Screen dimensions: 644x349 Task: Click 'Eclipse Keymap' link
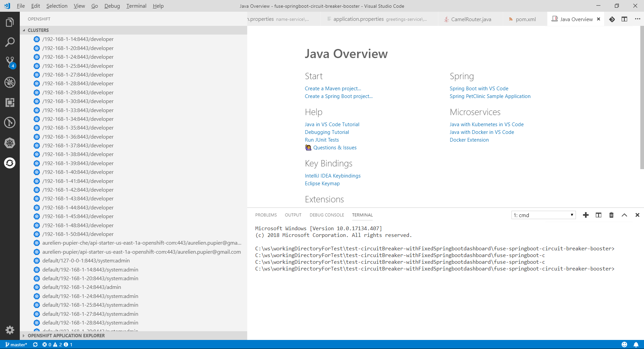322,184
